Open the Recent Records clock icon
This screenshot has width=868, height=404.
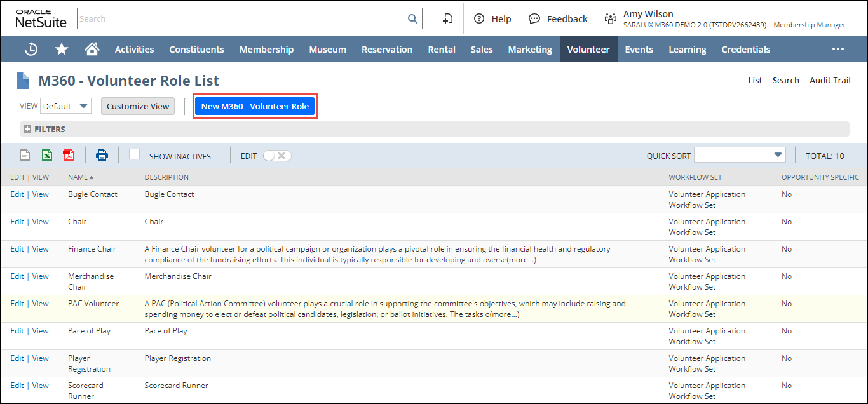point(31,50)
